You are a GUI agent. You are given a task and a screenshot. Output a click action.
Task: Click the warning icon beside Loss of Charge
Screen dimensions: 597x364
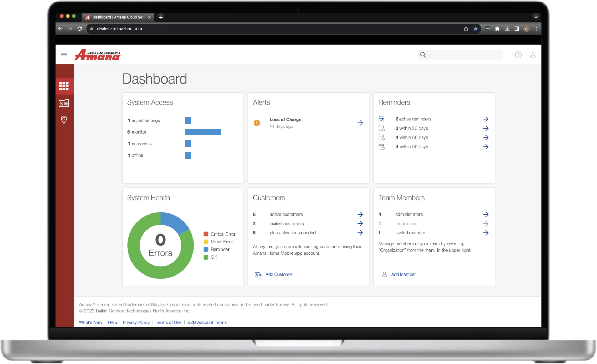[257, 123]
